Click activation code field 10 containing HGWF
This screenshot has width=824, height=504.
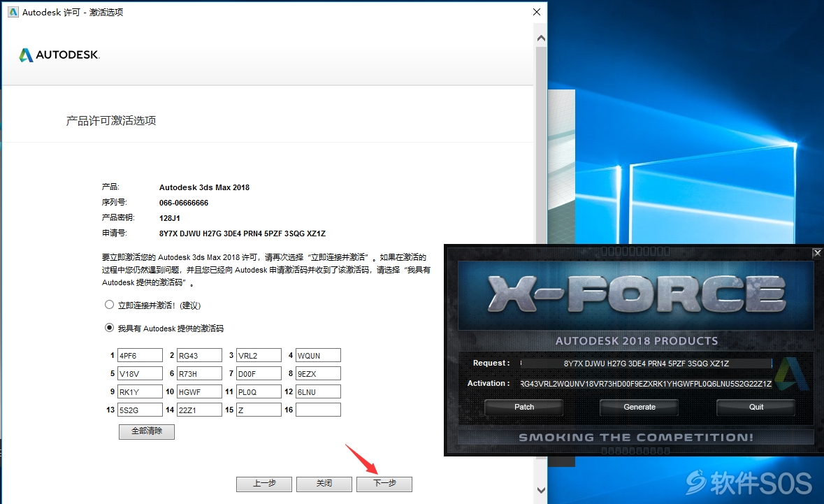point(199,391)
